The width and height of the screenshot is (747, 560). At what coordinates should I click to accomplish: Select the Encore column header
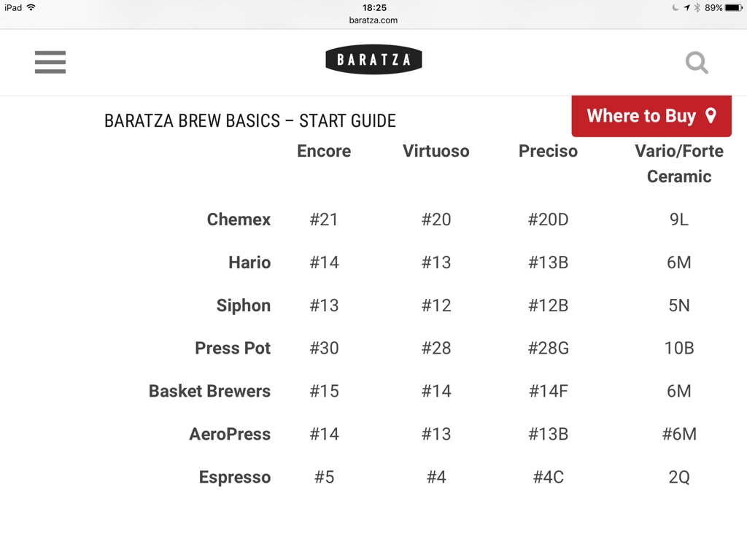click(324, 151)
